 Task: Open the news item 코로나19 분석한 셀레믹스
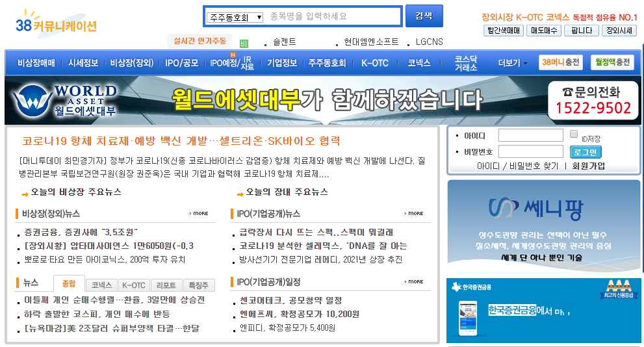(x=323, y=246)
